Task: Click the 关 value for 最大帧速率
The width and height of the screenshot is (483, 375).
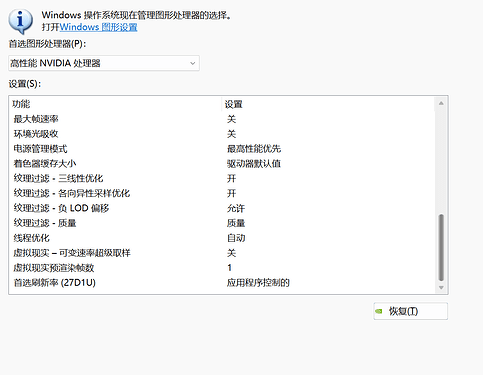Action: (231, 119)
